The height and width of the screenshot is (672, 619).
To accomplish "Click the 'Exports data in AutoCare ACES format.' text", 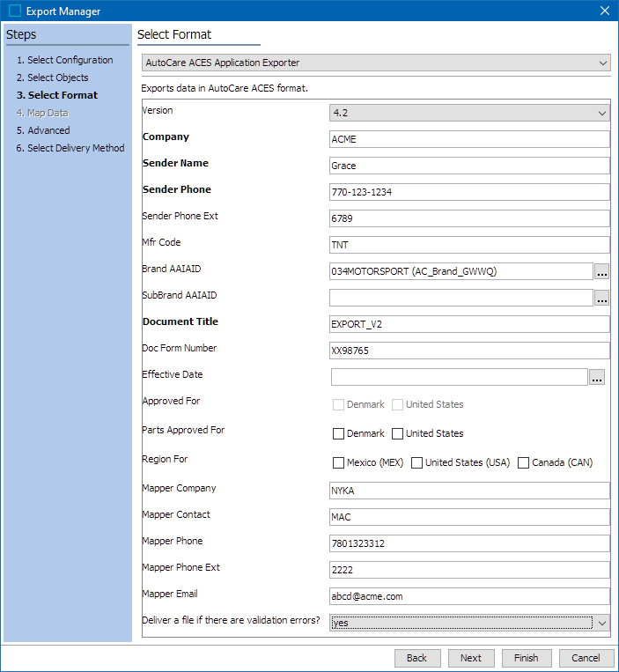I will (225, 88).
